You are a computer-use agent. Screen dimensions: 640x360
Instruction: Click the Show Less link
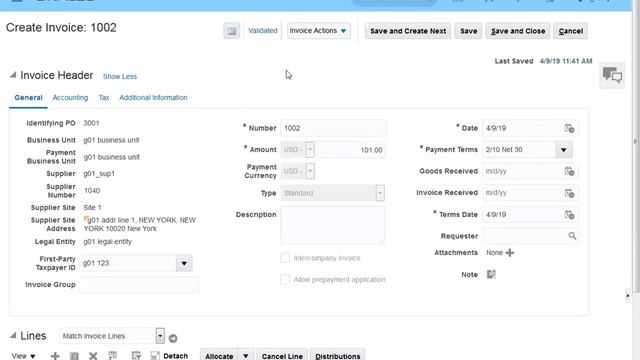(x=120, y=76)
